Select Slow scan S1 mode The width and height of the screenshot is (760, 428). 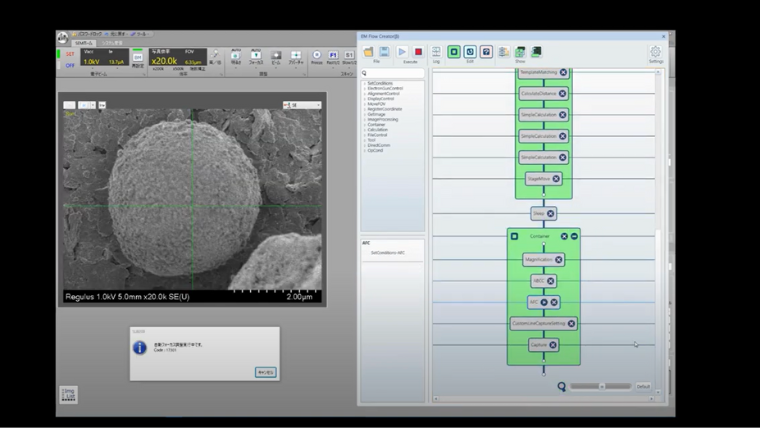coord(349,57)
